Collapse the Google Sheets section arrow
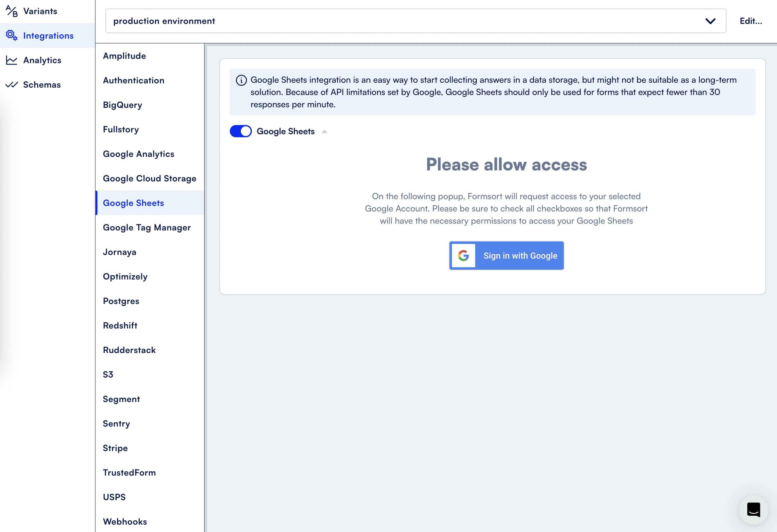The height and width of the screenshot is (532, 777). (324, 132)
